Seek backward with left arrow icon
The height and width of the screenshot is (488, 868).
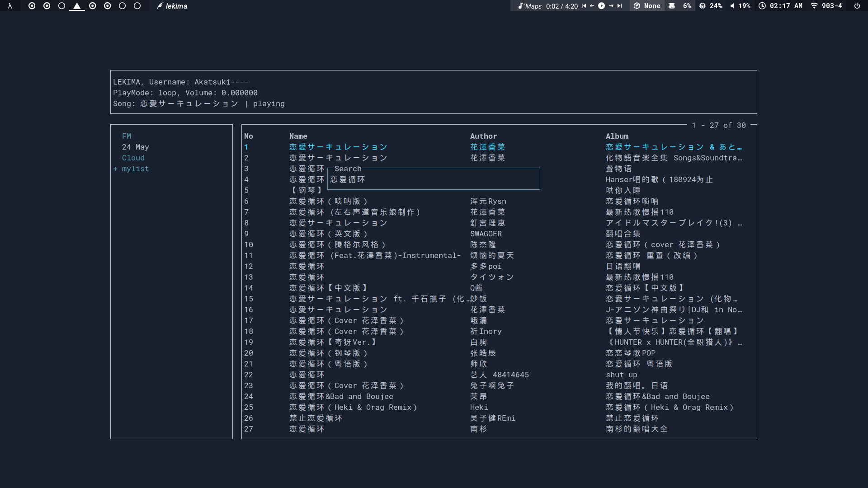pos(592,6)
